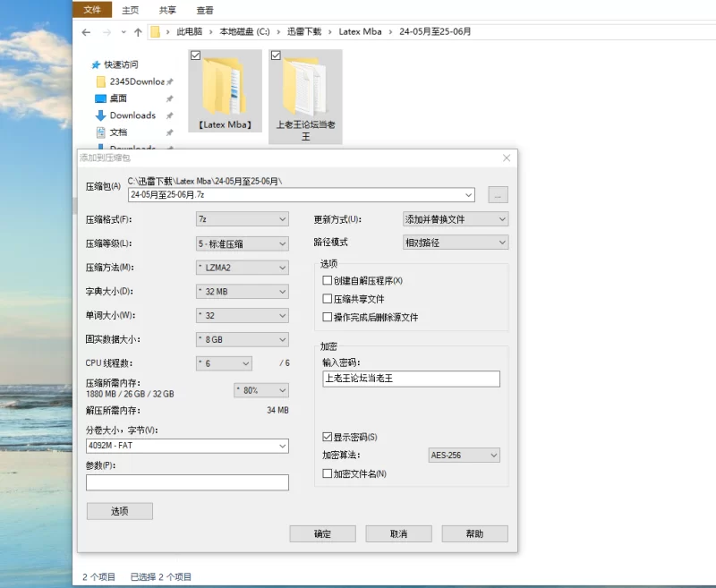
Task: Click Latex Mba in the breadcrumb path
Action: coord(361,31)
